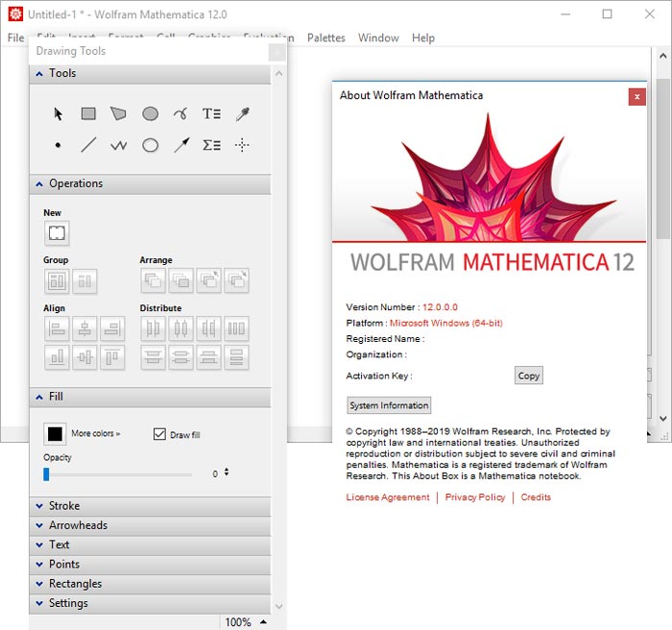Image resolution: width=672 pixels, height=630 pixels.
Task: Select the point tool
Action: (x=58, y=145)
